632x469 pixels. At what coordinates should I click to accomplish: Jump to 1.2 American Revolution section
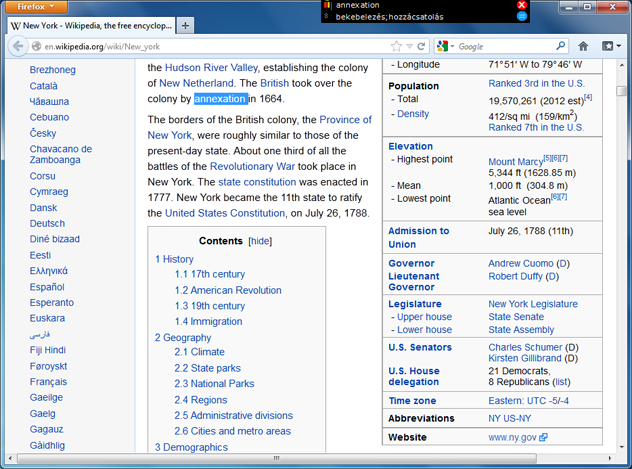point(228,290)
